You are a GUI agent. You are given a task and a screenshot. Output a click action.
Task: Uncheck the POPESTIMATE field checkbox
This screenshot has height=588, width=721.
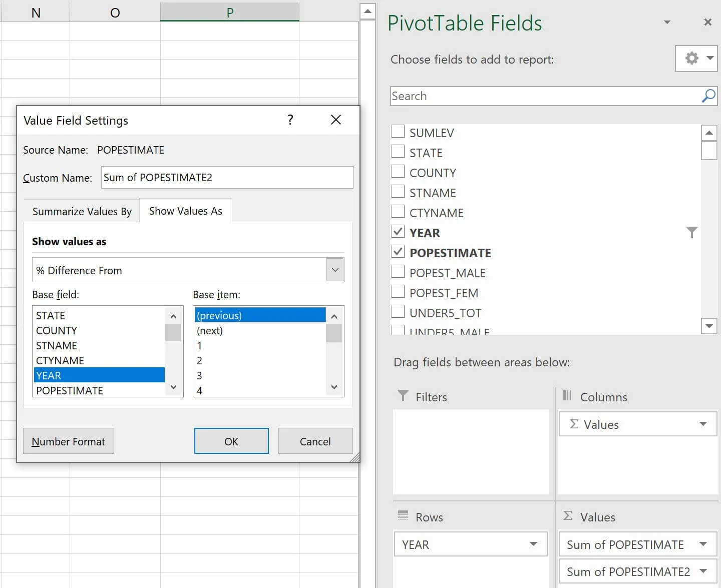click(398, 252)
